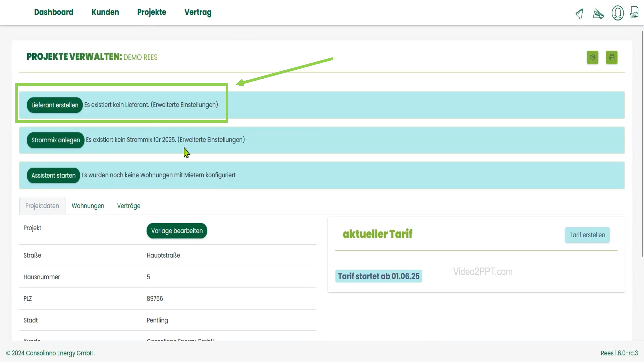Open the houses document icon
This screenshot has width=644, height=362.
634,12
